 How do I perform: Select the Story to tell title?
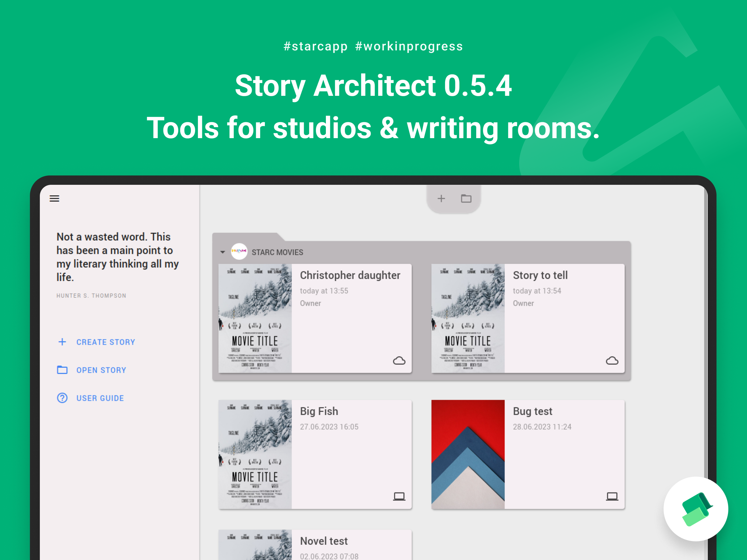540,275
